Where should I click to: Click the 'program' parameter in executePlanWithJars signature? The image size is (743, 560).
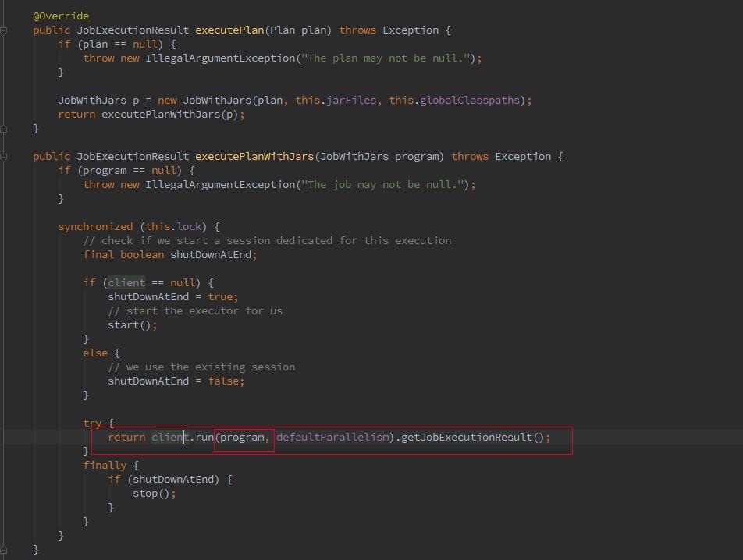417,157
